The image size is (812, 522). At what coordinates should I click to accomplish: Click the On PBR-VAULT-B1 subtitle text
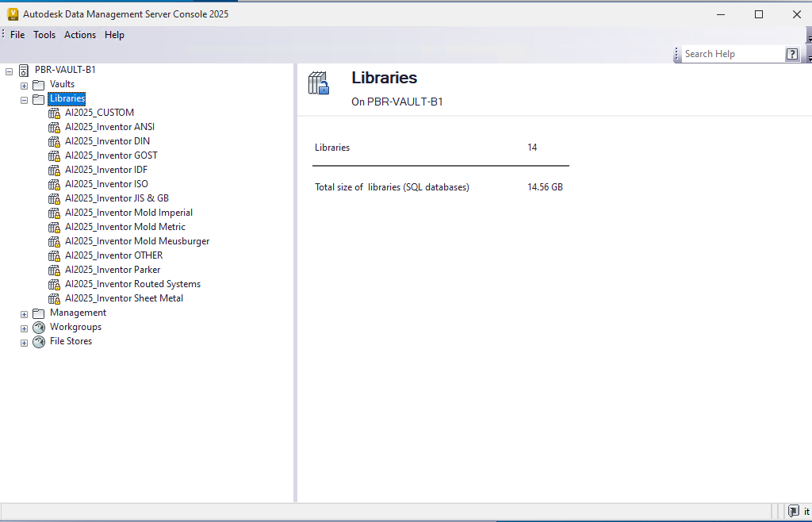397,102
